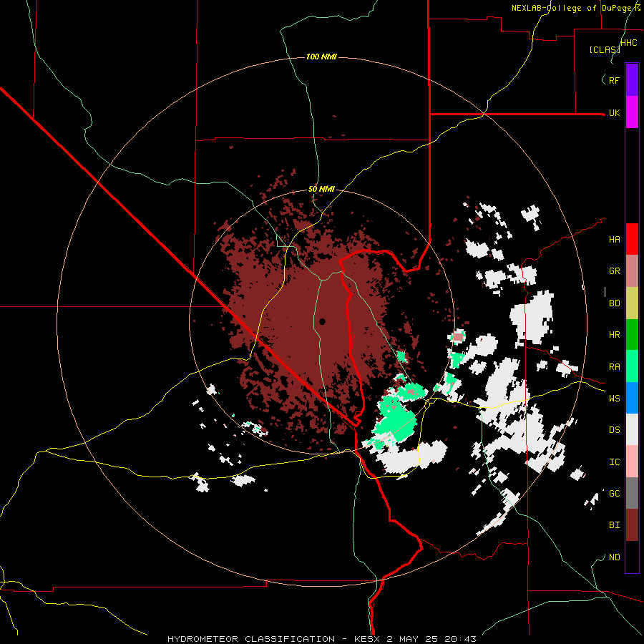Viewport: 644px width, 644px height.
Task: Select the BD yellow legend swatch
Action: click(632, 303)
